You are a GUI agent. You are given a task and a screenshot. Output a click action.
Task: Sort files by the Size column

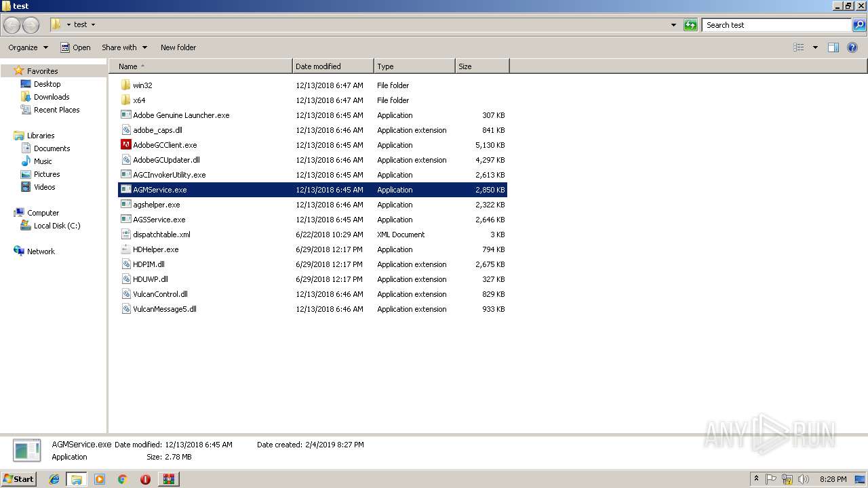coord(482,66)
